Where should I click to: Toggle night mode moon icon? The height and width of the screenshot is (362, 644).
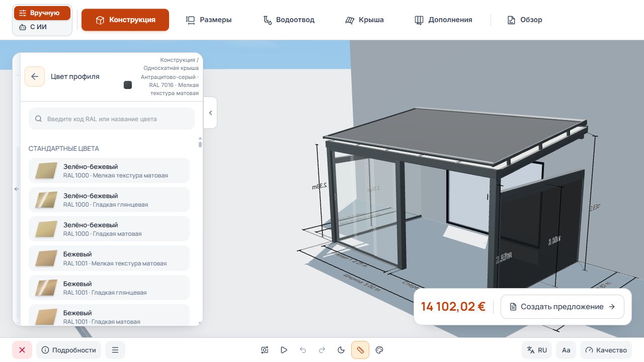341,350
